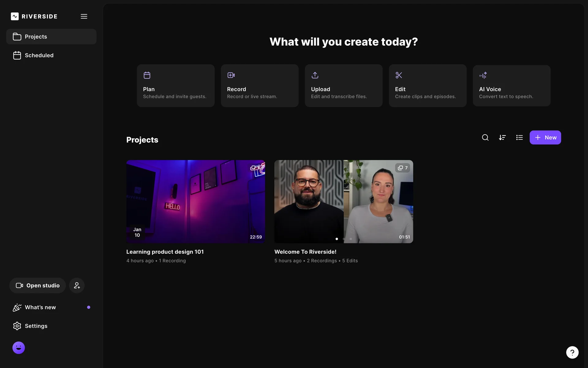Click the Record card camera icon
Screen dimensions: 588x368
pos(231,75)
